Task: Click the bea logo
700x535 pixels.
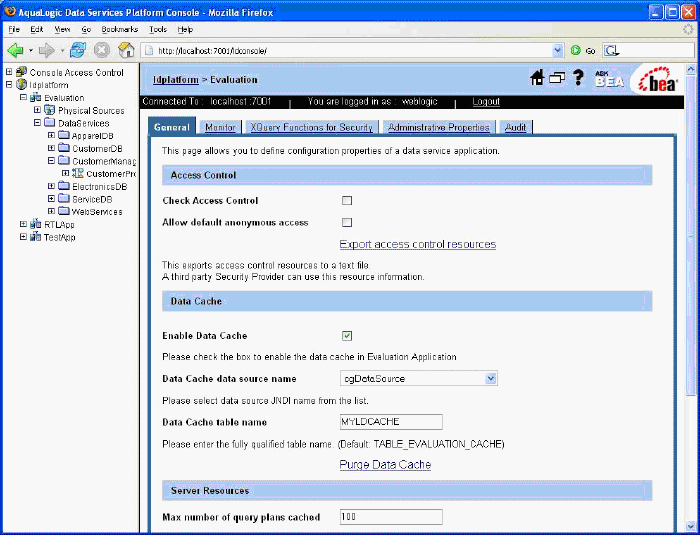Action: coord(658,80)
